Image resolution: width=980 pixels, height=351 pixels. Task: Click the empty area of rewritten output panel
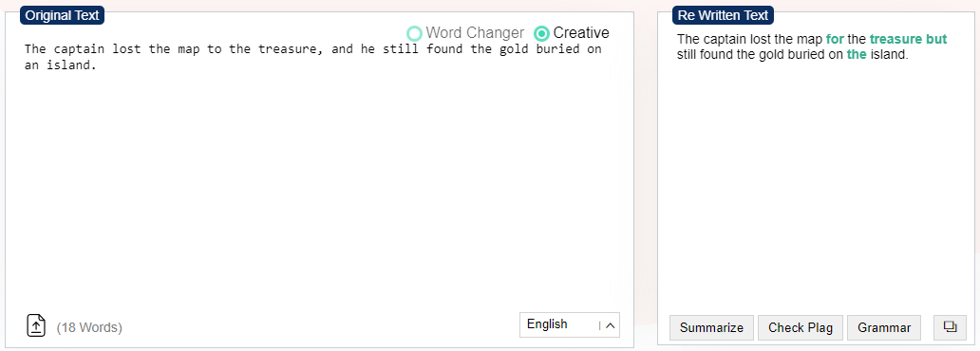coord(818,188)
